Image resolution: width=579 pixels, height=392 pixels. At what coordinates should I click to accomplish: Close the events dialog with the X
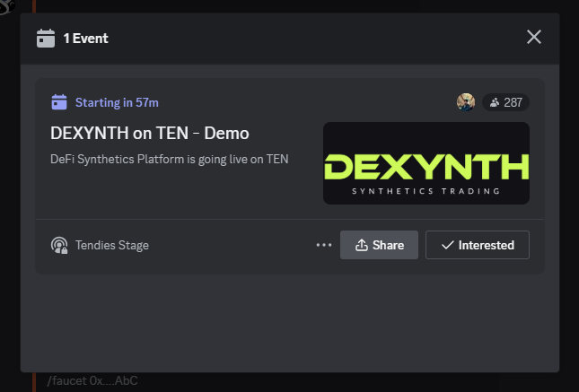[533, 37]
